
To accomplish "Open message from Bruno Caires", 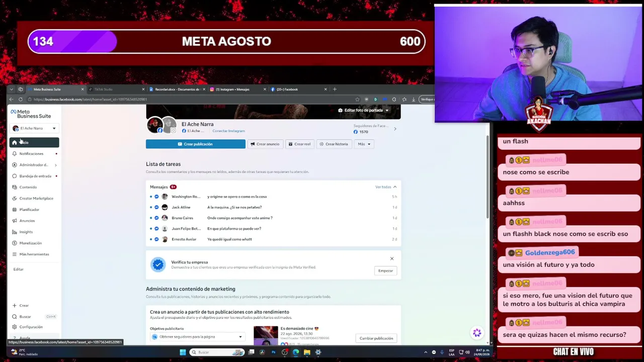I will coord(274,218).
